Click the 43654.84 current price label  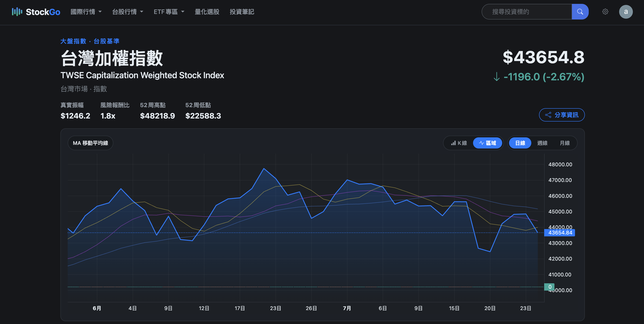560,233
